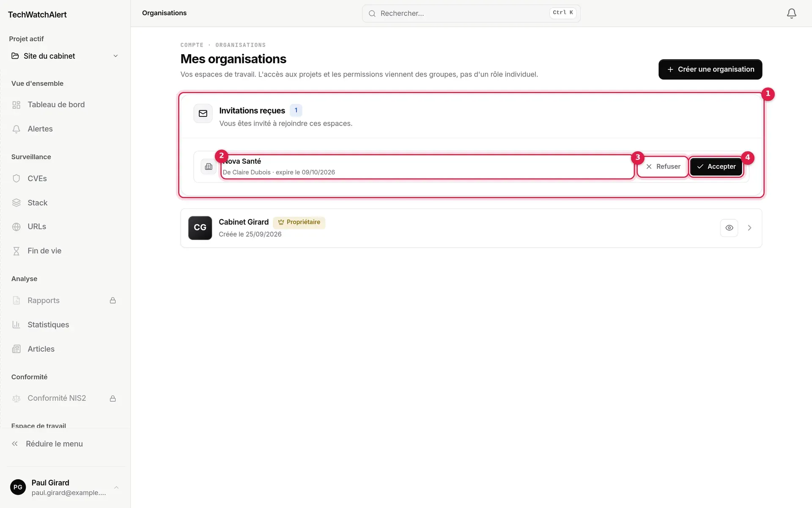Click ORGANISATIONS in the breadcrumb
The height and width of the screenshot is (508, 812).
pyautogui.click(x=241, y=45)
